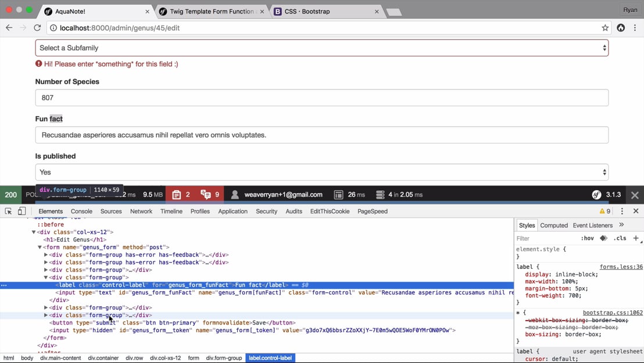Viewport: 644px width, 363px height.
Task: Open the forms panel showing 2 errors
Action: point(181,195)
